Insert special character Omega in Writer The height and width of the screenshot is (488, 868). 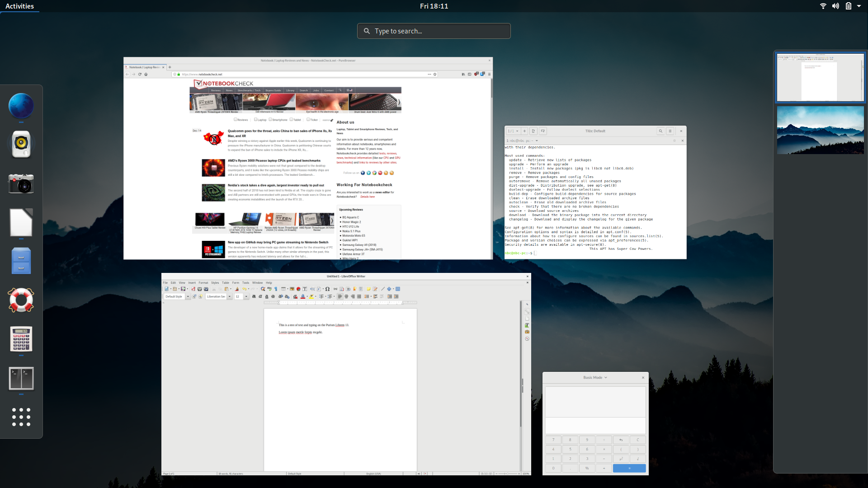point(327,289)
